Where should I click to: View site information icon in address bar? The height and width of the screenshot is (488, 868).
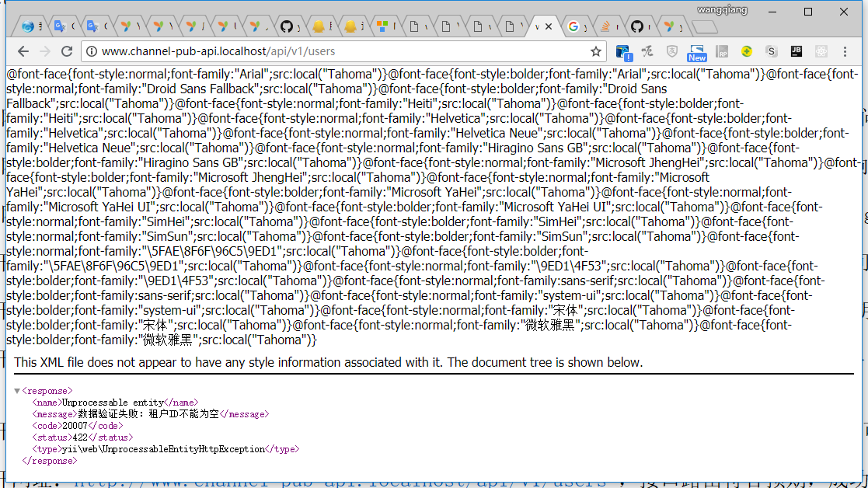[92, 51]
